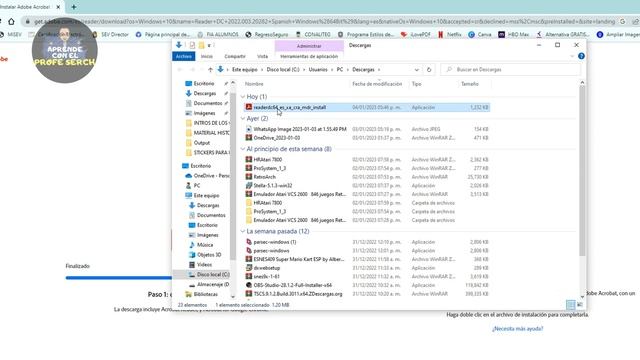Screen dimensions: 640x360
Task: Collapse the Hoy (1) group
Action: pyautogui.click(x=243, y=97)
